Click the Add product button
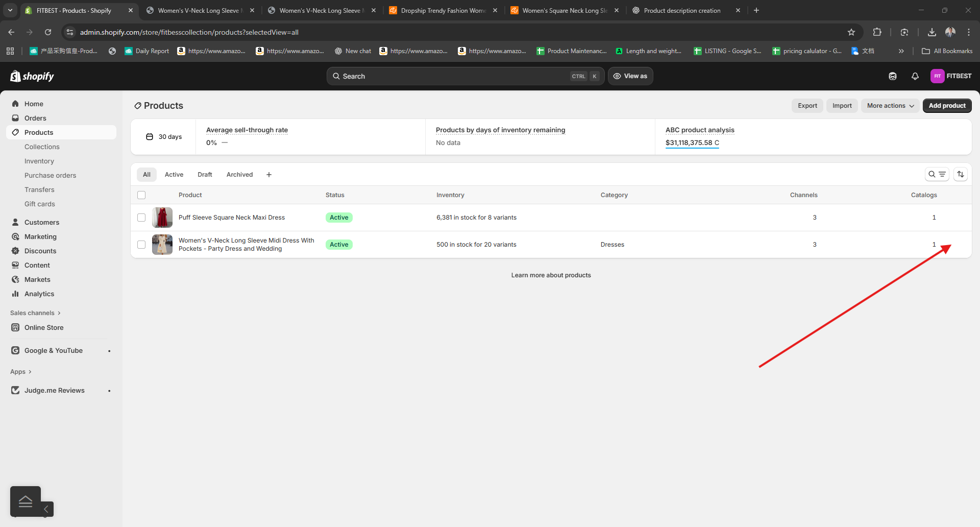Image resolution: width=980 pixels, height=527 pixels. tap(947, 106)
